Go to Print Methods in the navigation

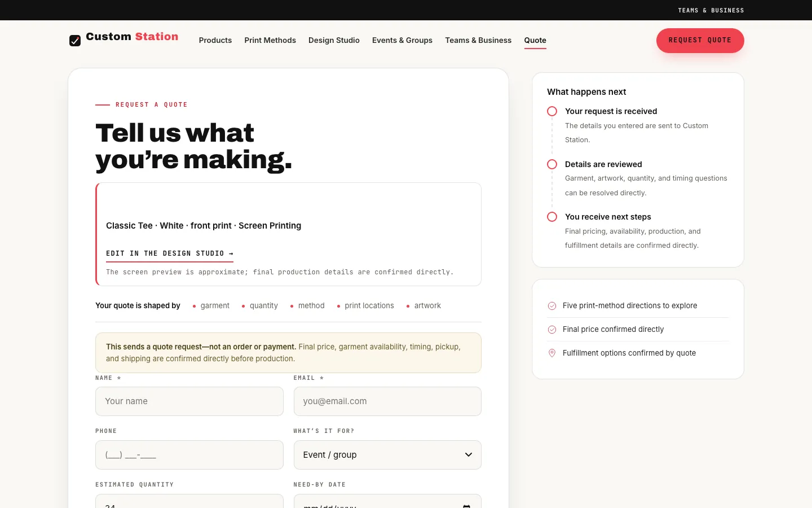pos(270,40)
